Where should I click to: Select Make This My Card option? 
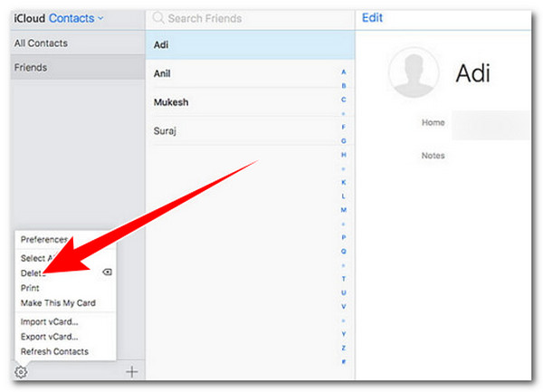pos(57,303)
